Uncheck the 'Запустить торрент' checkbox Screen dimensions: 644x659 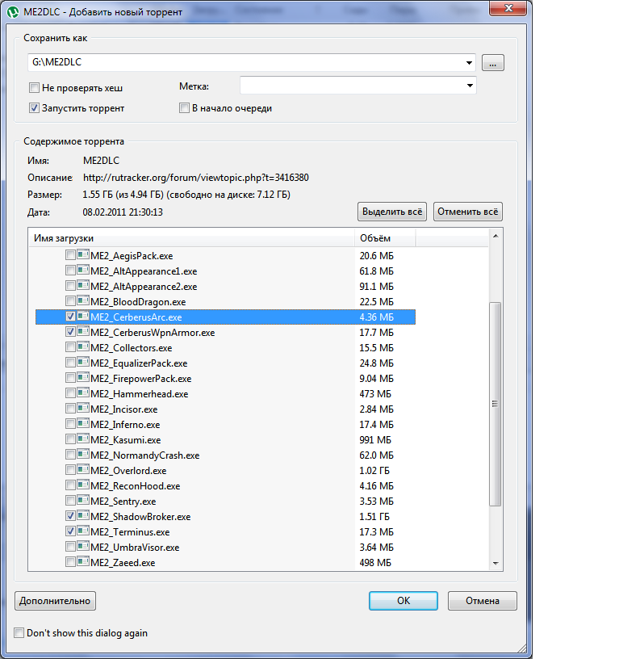coord(34,108)
